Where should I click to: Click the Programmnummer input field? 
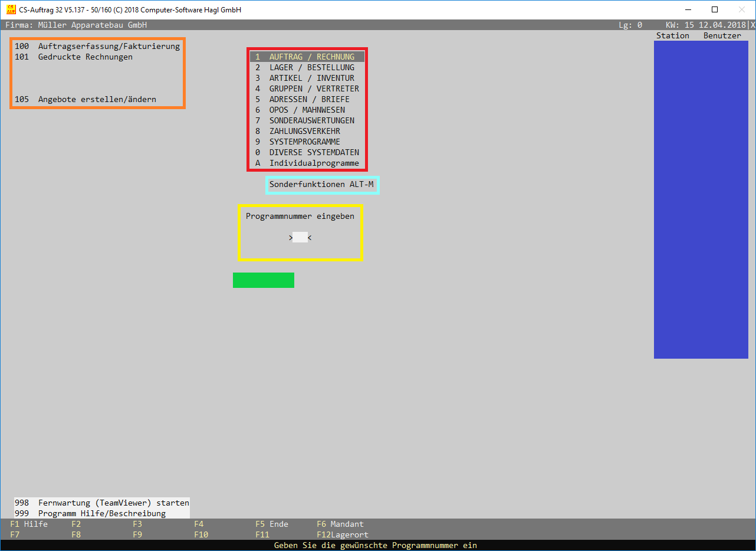coord(300,237)
